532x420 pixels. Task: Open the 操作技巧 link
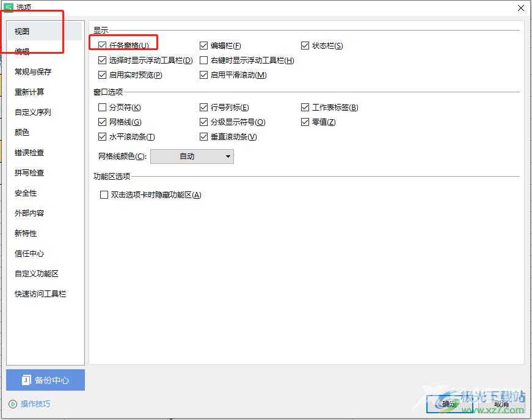(x=35, y=403)
